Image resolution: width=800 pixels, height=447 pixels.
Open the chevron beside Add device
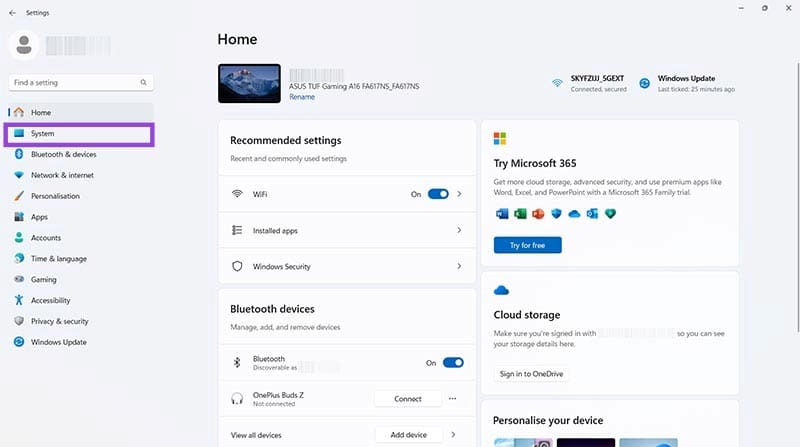pos(453,435)
